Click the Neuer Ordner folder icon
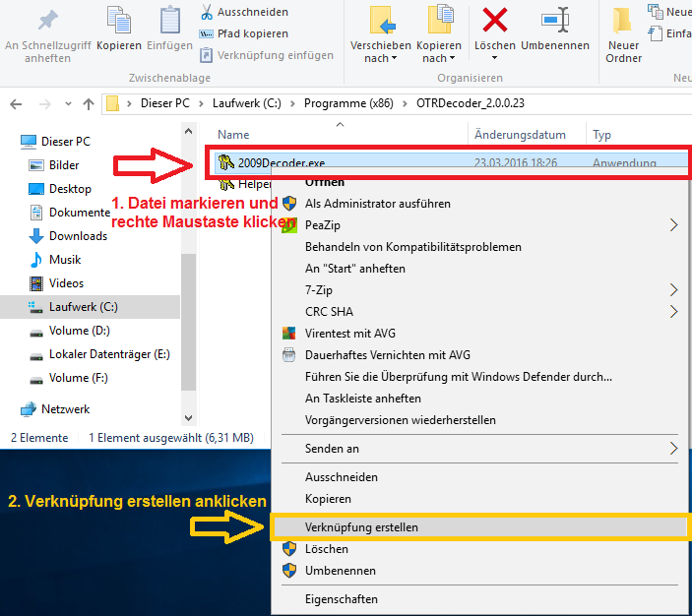Image resolution: width=692 pixels, height=616 pixels. [x=623, y=22]
